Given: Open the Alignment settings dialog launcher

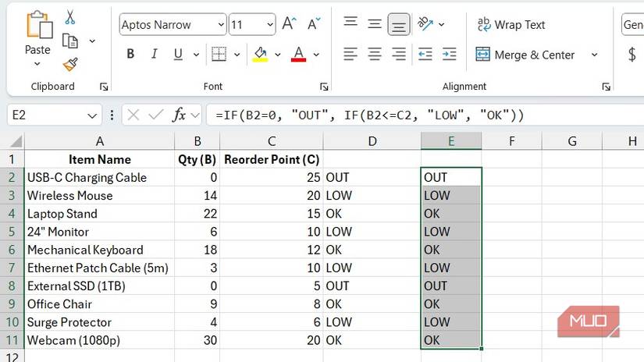Looking at the screenshot, I should [x=607, y=87].
